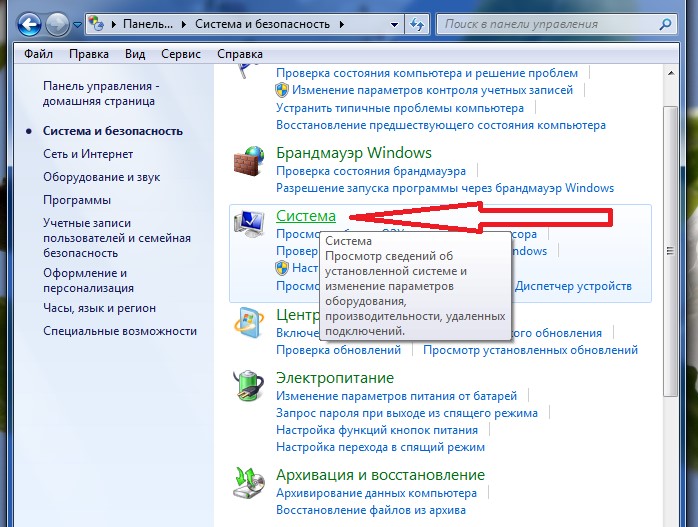The height and width of the screenshot is (527, 698).
Task: Click Просмотр установленных обновлений
Action: (x=530, y=350)
